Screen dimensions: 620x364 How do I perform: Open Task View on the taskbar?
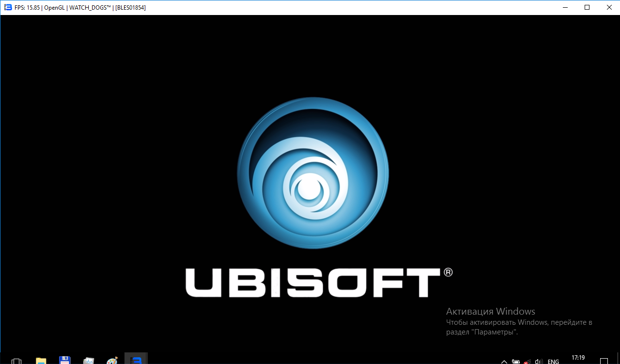(16, 361)
